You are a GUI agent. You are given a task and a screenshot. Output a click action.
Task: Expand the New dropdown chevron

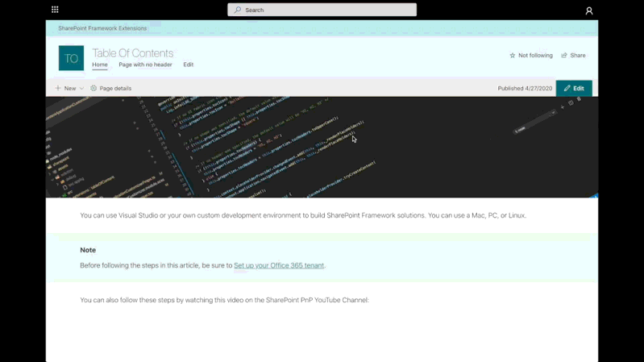(x=81, y=89)
